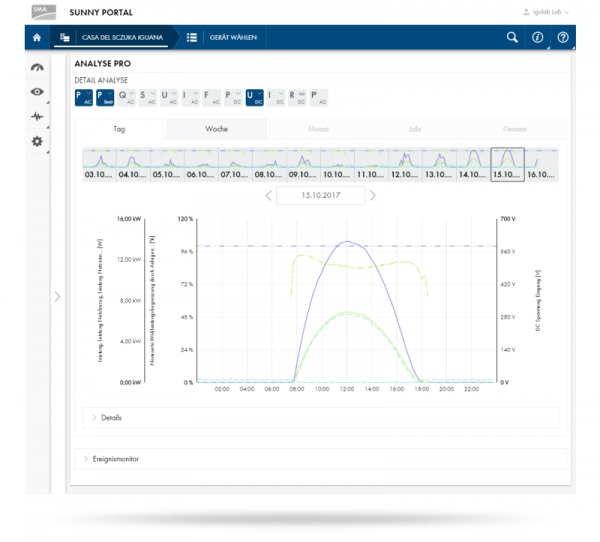Open the help question mark icon

pos(563,38)
